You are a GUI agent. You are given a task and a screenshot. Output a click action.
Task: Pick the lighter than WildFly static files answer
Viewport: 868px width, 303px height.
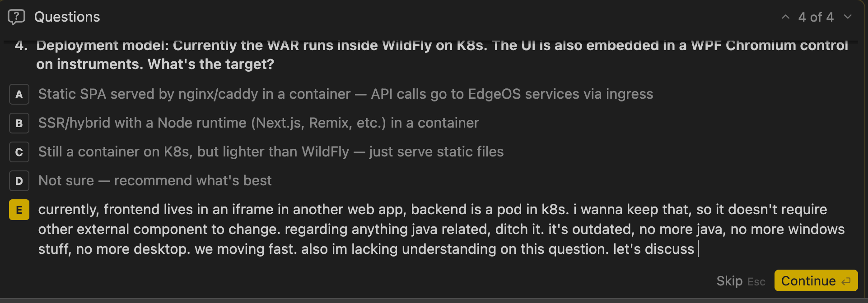coord(271,152)
